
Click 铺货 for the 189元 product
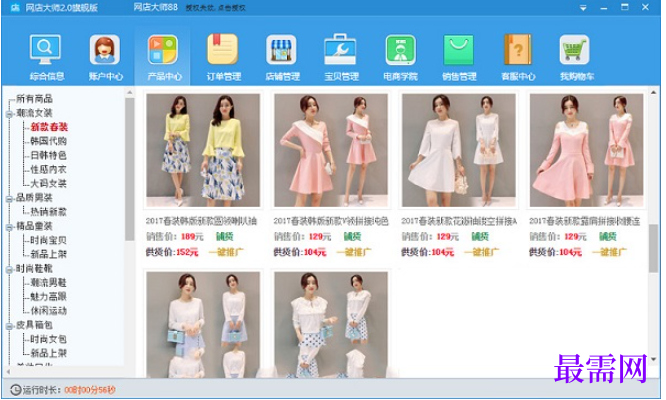click(x=225, y=237)
